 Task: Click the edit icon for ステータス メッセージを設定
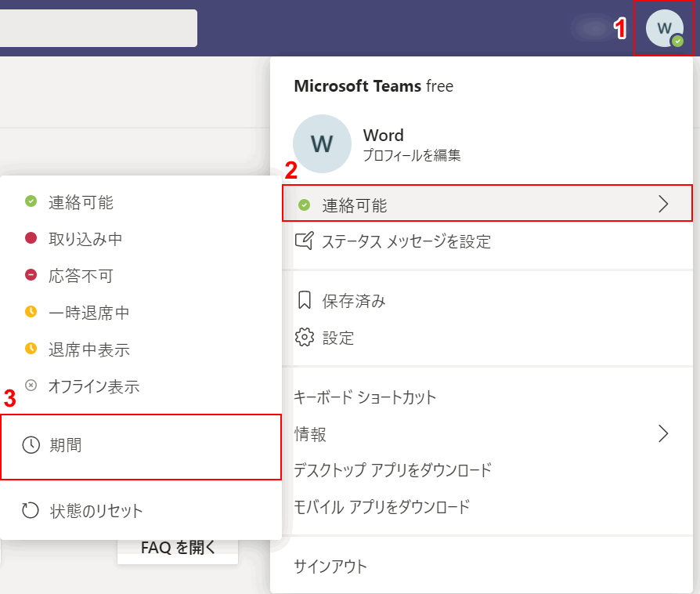304,241
